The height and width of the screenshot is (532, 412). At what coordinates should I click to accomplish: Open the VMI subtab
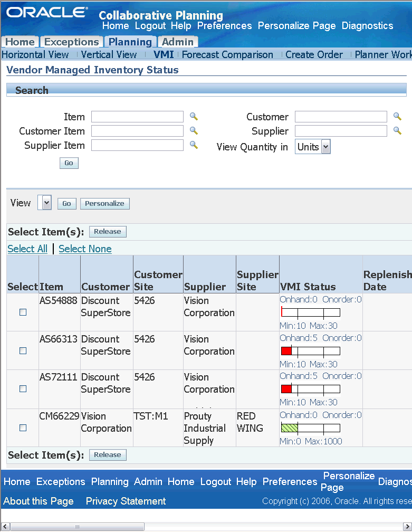point(164,55)
